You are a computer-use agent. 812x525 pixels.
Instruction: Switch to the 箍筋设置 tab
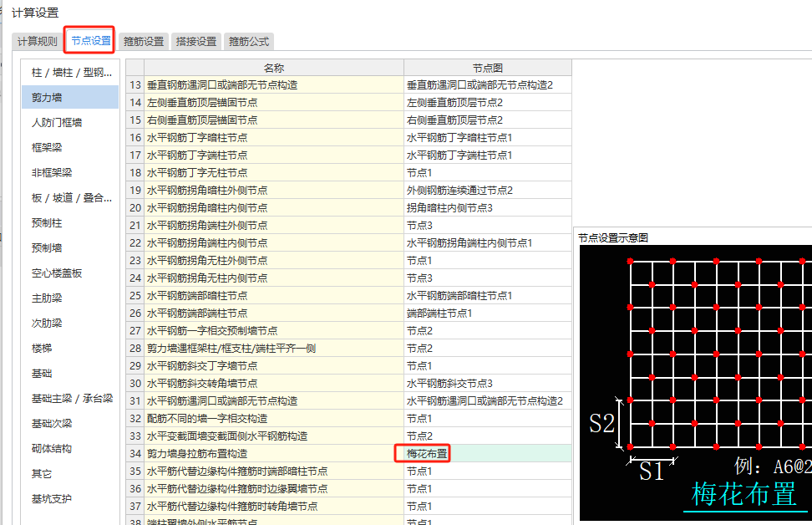click(144, 42)
